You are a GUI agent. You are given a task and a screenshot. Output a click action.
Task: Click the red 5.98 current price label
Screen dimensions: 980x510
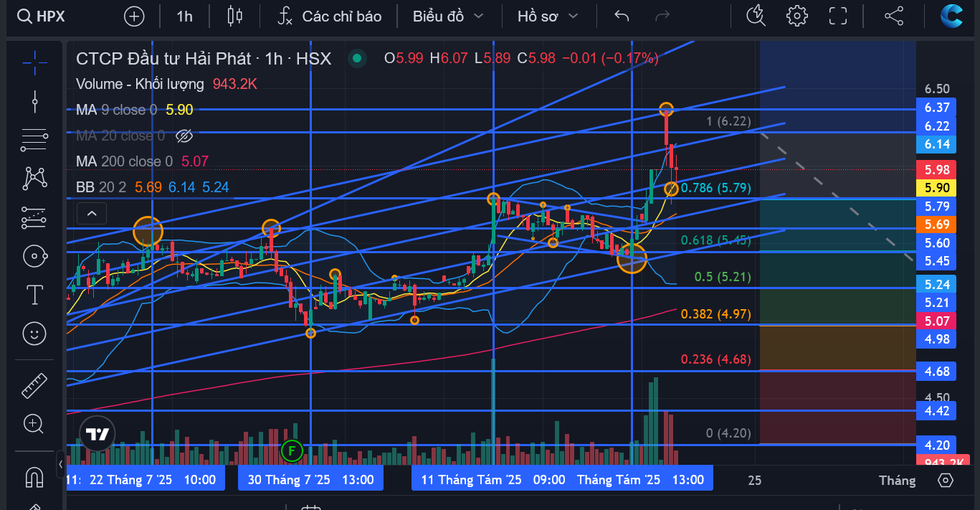pyautogui.click(x=936, y=170)
